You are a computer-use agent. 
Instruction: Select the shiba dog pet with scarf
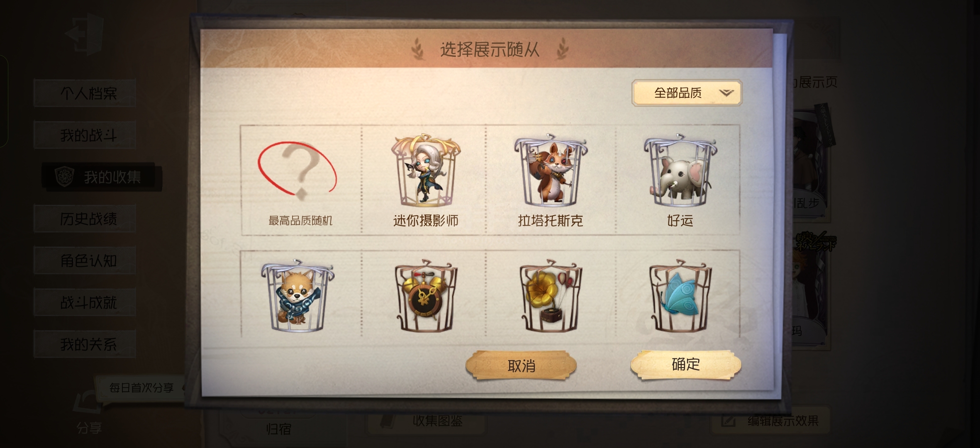[x=297, y=296]
